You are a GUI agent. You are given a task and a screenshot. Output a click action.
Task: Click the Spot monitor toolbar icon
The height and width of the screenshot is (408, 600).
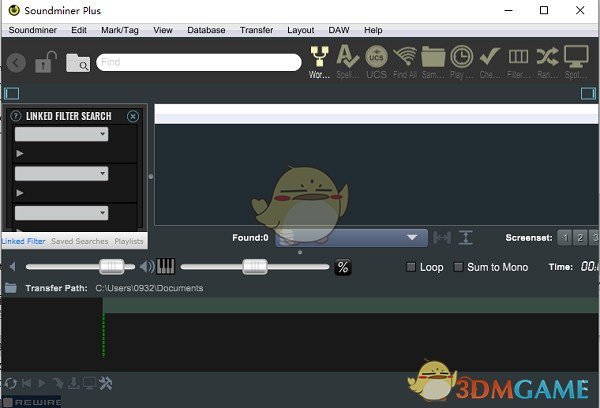[x=576, y=62]
